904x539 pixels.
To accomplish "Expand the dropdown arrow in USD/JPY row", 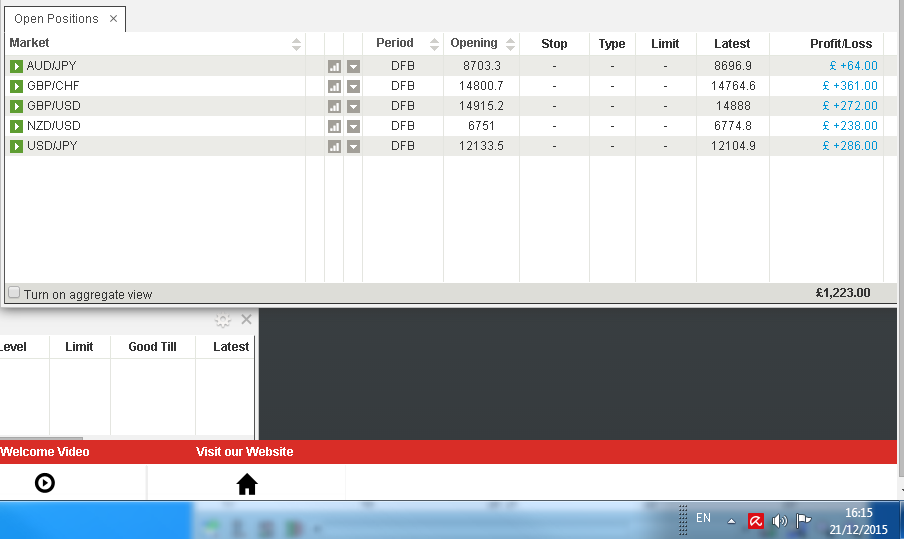I will [x=353, y=146].
